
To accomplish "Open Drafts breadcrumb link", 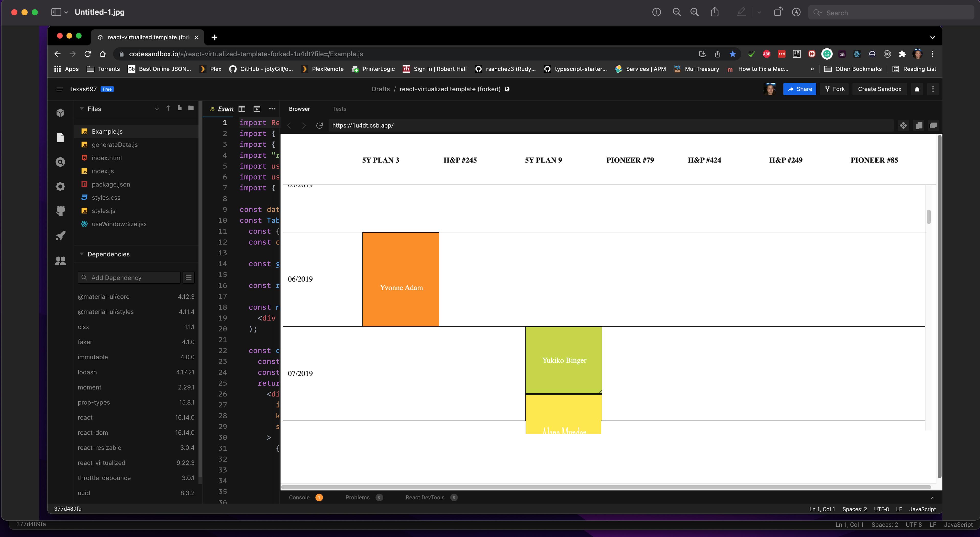I will point(381,89).
